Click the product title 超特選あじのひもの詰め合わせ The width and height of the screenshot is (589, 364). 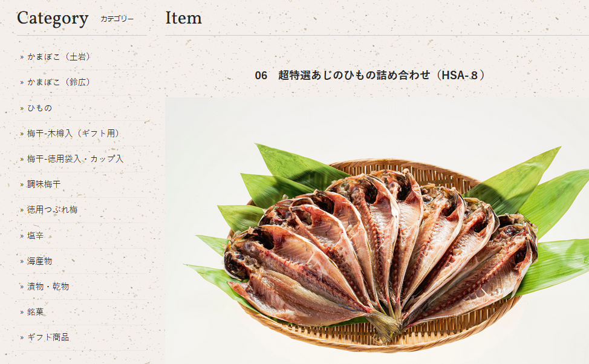tap(354, 75)
